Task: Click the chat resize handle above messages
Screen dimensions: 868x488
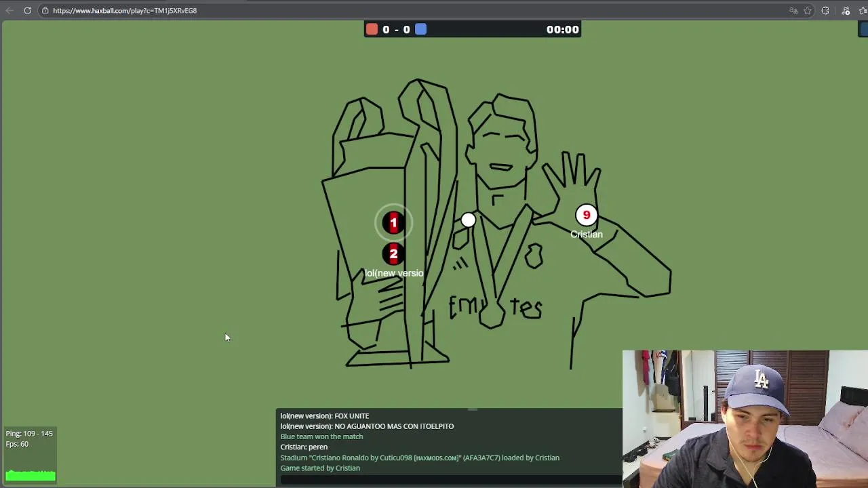Action: tap(473, 409)
